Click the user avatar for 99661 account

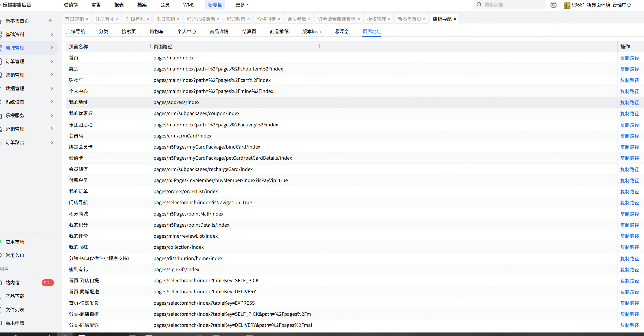(567, 5)
